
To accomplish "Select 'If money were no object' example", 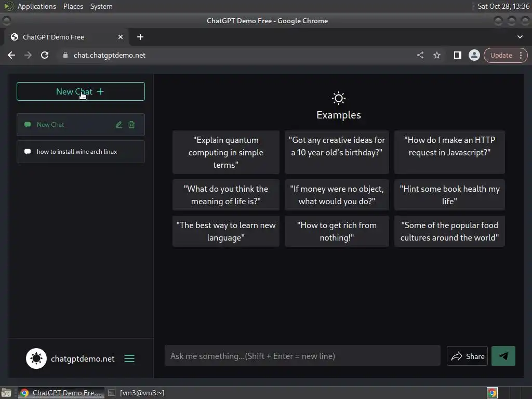I will tap(337, 195).
